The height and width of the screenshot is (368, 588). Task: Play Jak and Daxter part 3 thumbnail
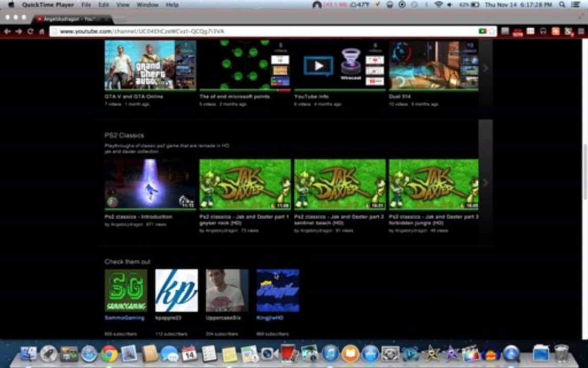point(433,184)
